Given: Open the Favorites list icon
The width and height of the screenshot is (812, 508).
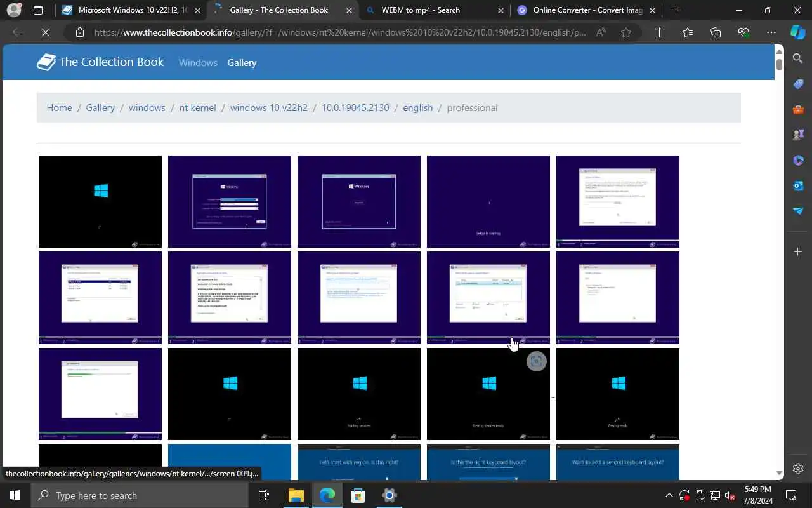Looking at the screenshot, I should pyautogui.click(x=688, y=32).
